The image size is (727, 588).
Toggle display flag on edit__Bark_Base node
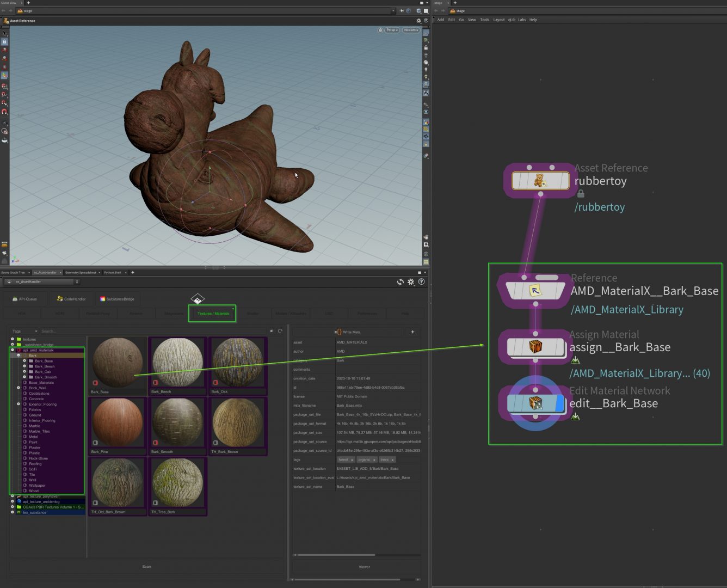coord(560,403)
